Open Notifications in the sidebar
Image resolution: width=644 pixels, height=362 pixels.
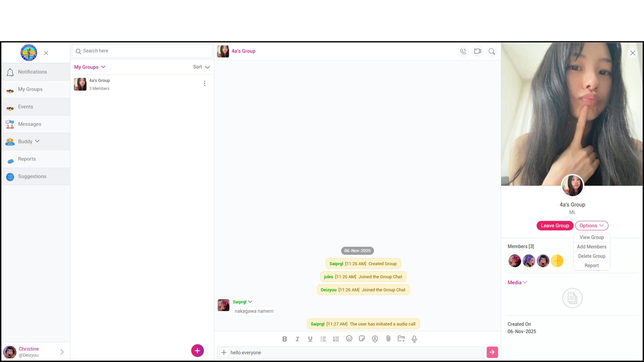[x=33, y=72]
